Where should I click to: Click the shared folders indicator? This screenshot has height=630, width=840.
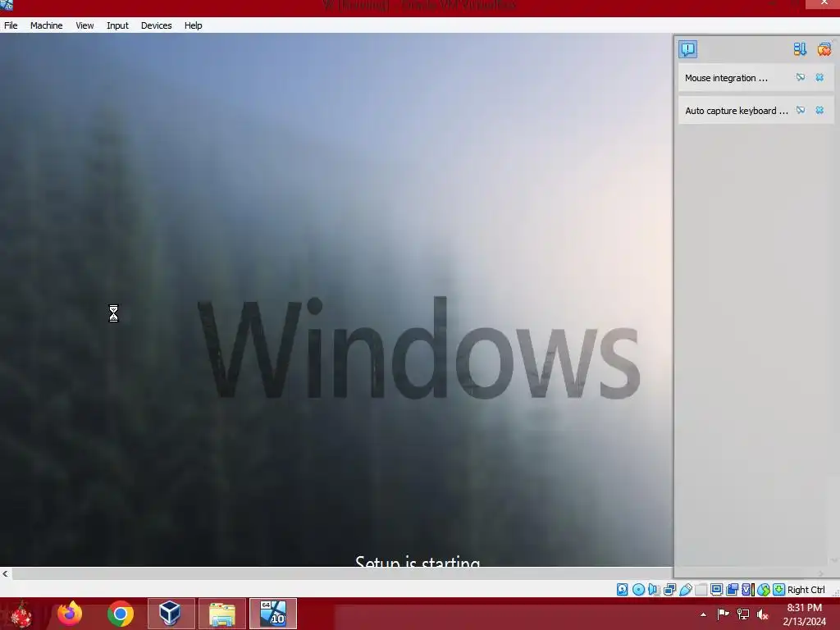pos(701,590)
